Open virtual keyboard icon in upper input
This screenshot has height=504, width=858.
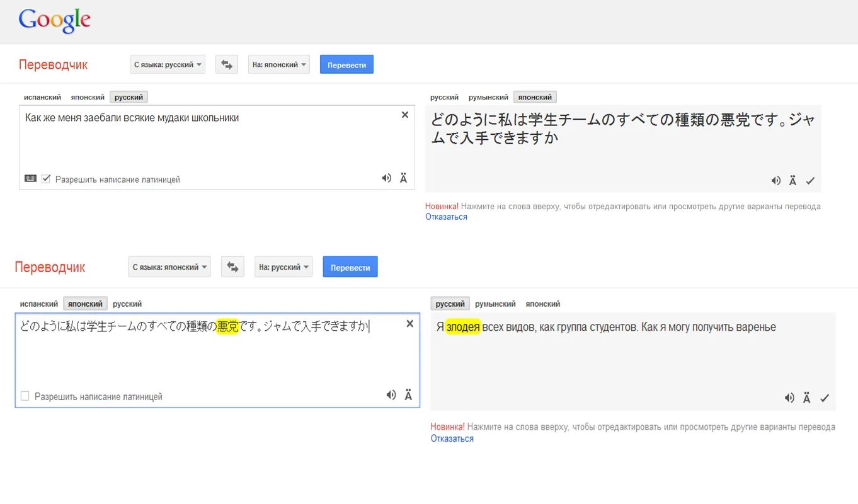coord(30,179)
